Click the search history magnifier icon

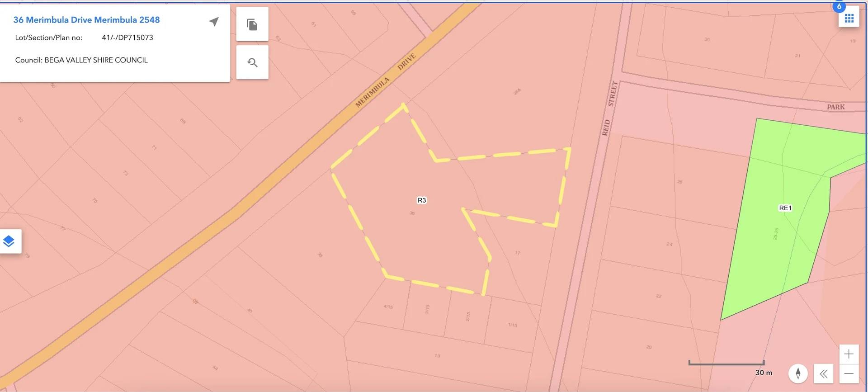point(252,62)
